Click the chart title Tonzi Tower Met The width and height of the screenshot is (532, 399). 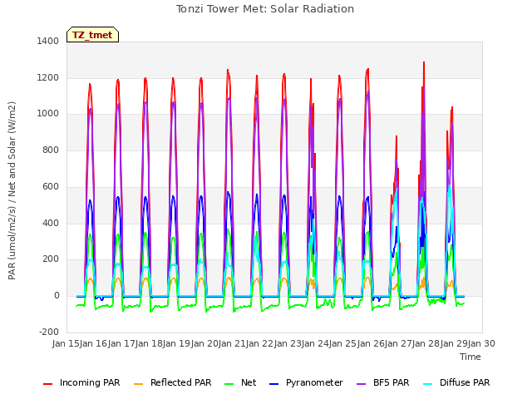265,9
